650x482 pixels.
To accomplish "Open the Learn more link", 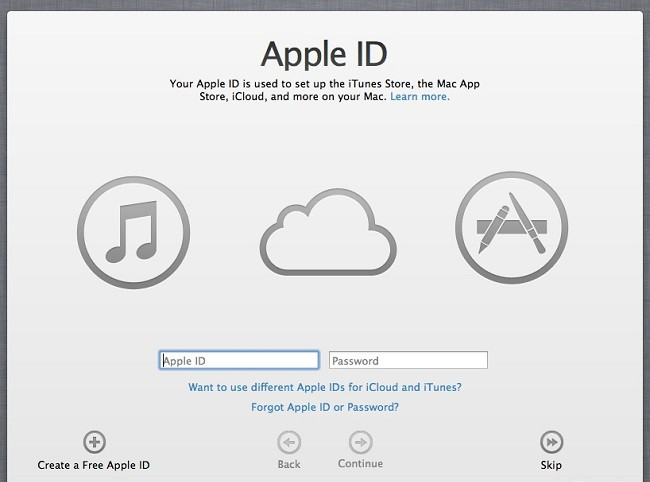I will (420, 97).
